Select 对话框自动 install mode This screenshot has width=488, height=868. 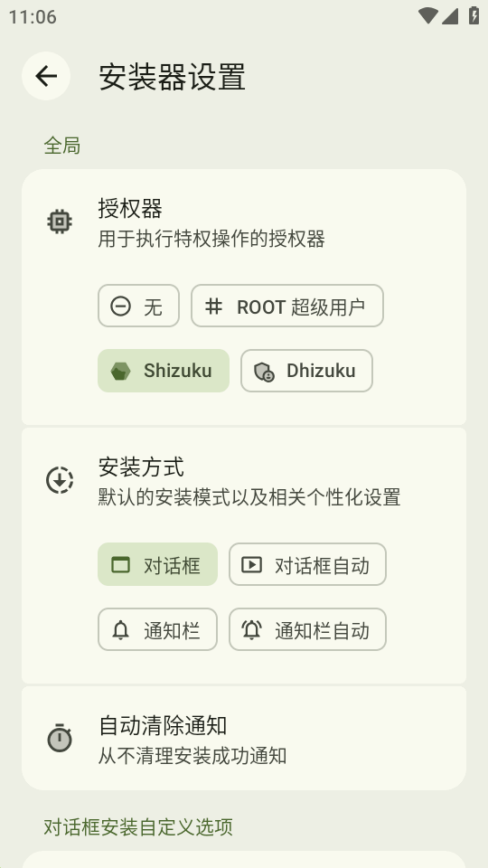tap(307, 564)
